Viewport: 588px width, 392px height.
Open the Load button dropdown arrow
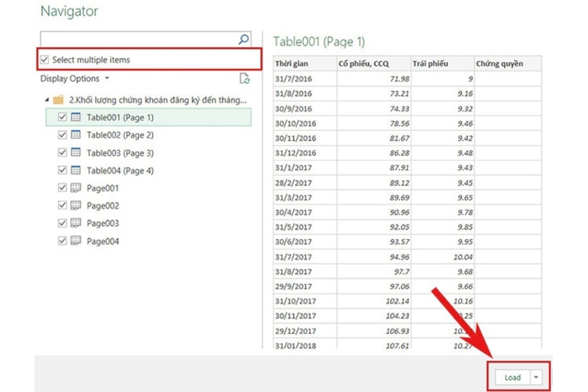tap(536, 377)
